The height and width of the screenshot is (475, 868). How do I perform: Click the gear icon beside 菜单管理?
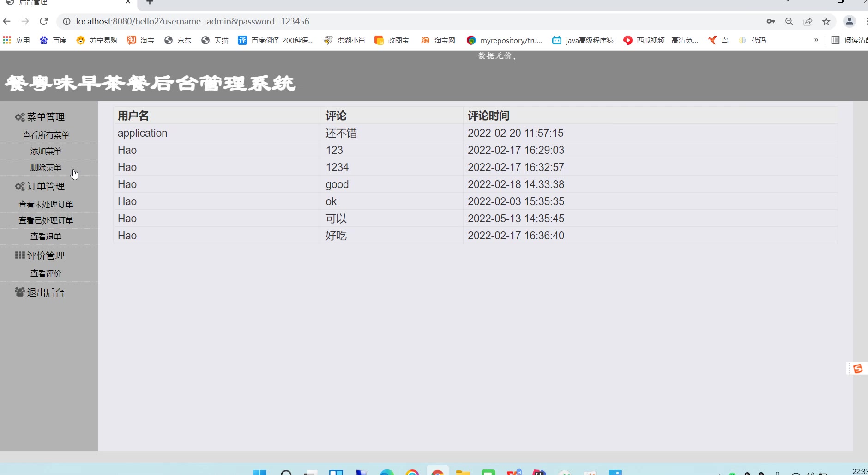click(19, 117)
